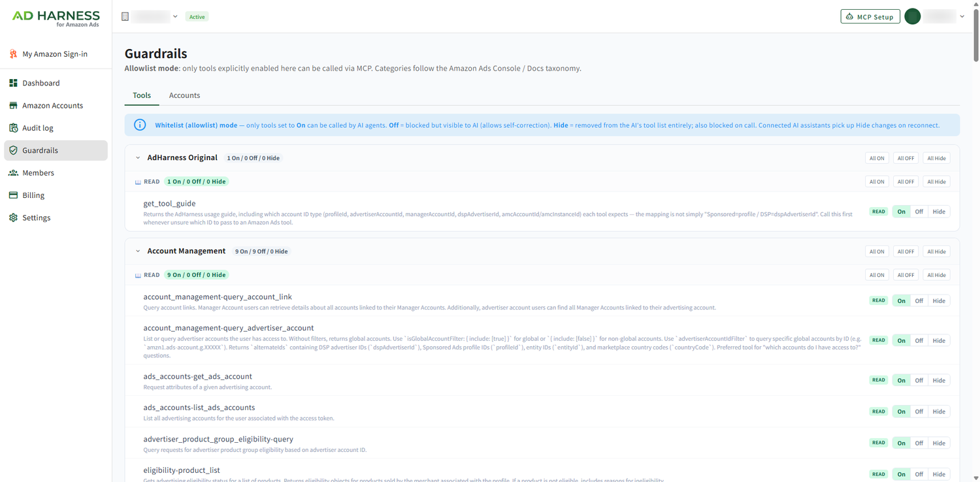This screenshot has height=482, width=980.
Task: Open Settings from the sidebar
Action: 56,217
